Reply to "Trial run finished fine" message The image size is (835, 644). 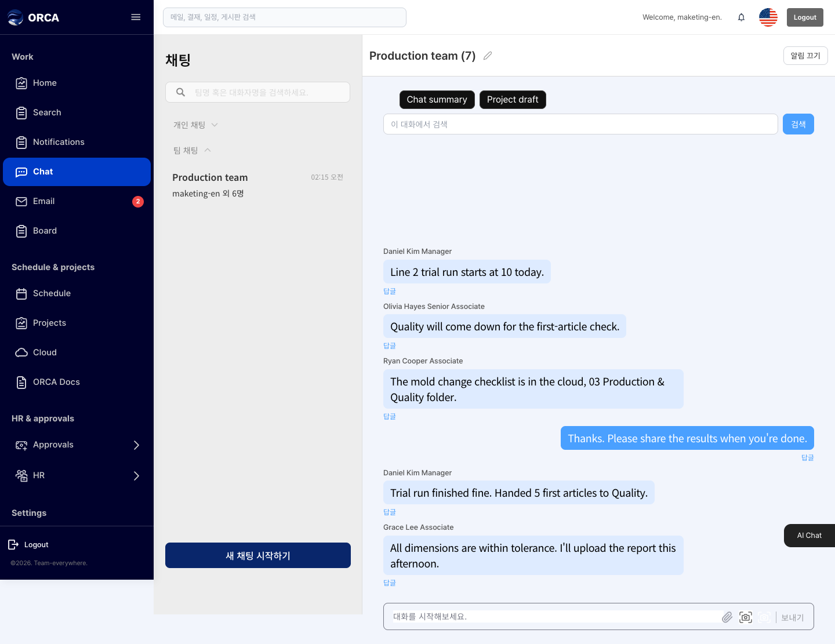pyautogui.click(x=390, y=512)
